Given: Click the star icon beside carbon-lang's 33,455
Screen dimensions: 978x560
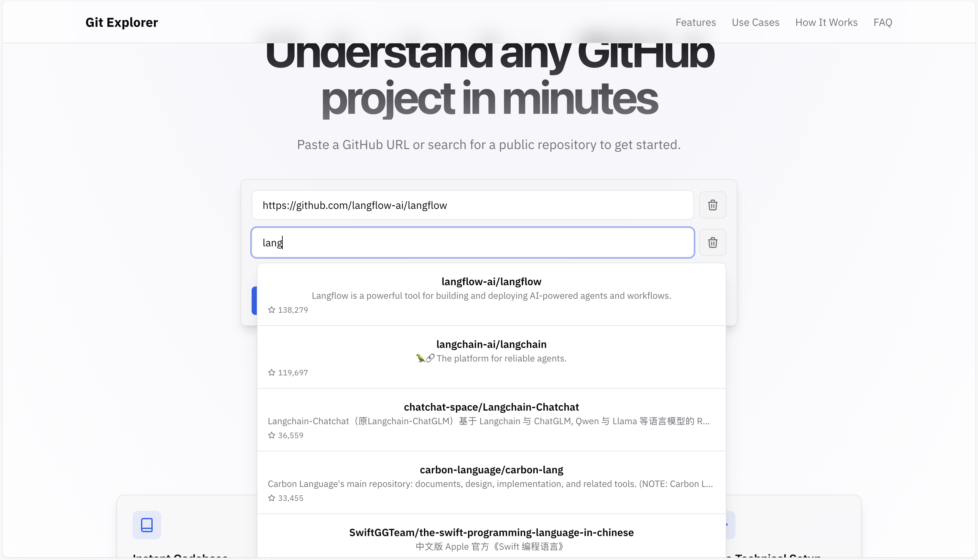Looking at the screenshot, I should click(x=272, y=498).
